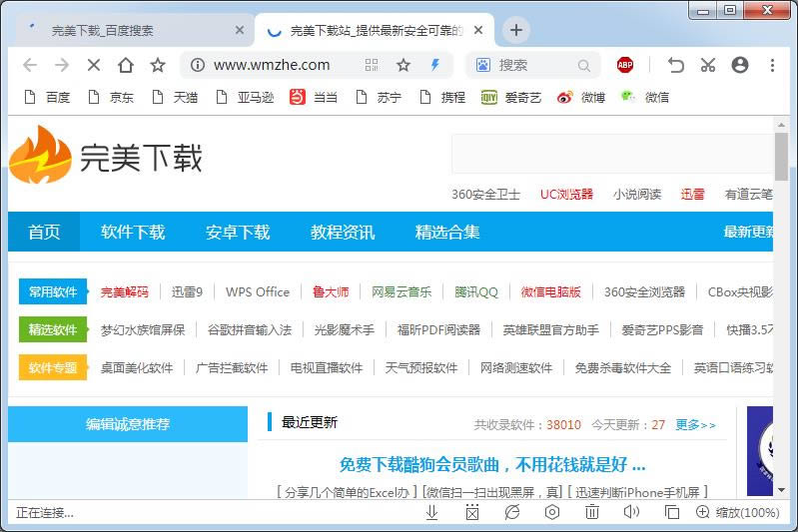The height and width of the screenshot is (532, 798).
Task: Click the 常用软件 category label
Action: click(x=53, y=291)
